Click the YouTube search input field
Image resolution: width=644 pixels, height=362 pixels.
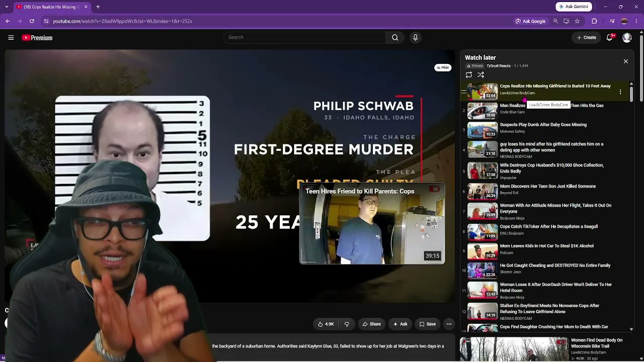click(304, 37)
